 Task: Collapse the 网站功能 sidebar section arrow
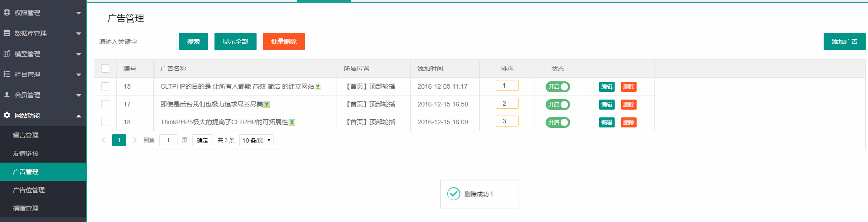tap(79, 116)
